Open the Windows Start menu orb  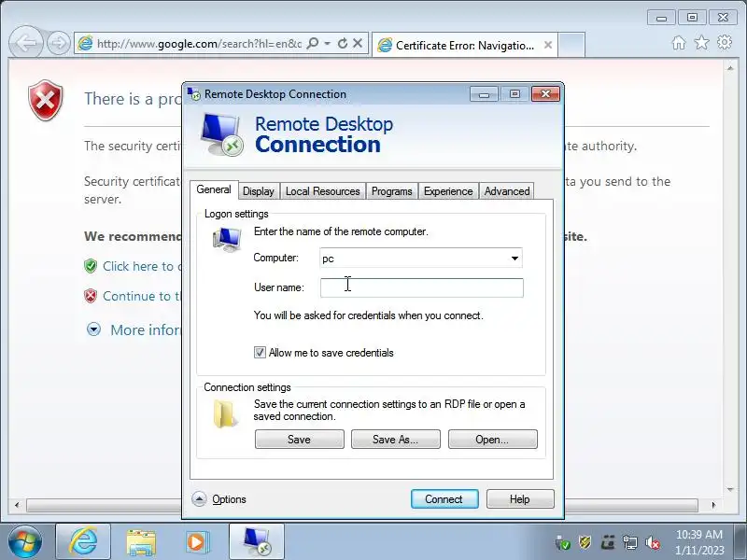[x=25, y=542]
